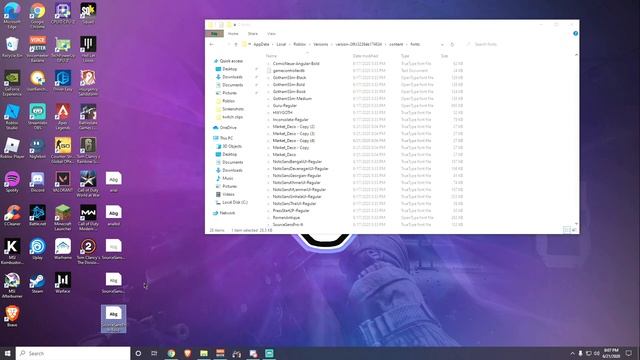
Task: Open Downloads under Quick access
Action: [x=232, y=77]
